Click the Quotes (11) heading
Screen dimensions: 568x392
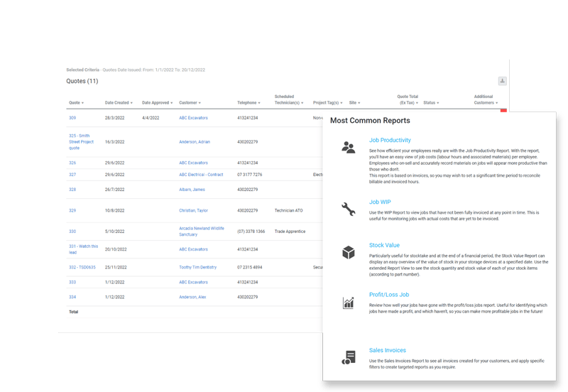pos(82,81)
